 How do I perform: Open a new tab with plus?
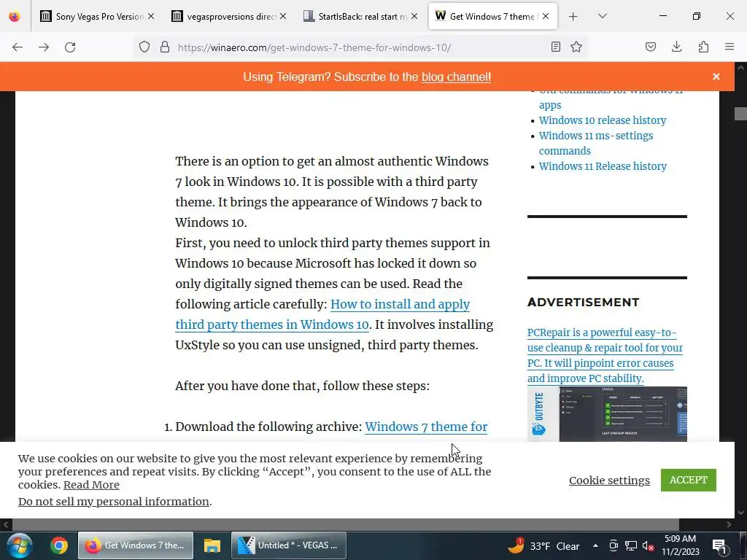click(573, 17)
